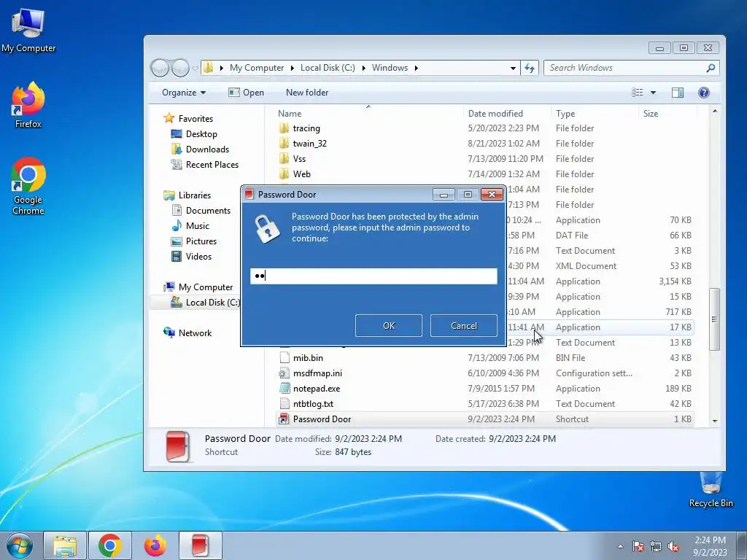Click the muted volume tray icon

673,546
